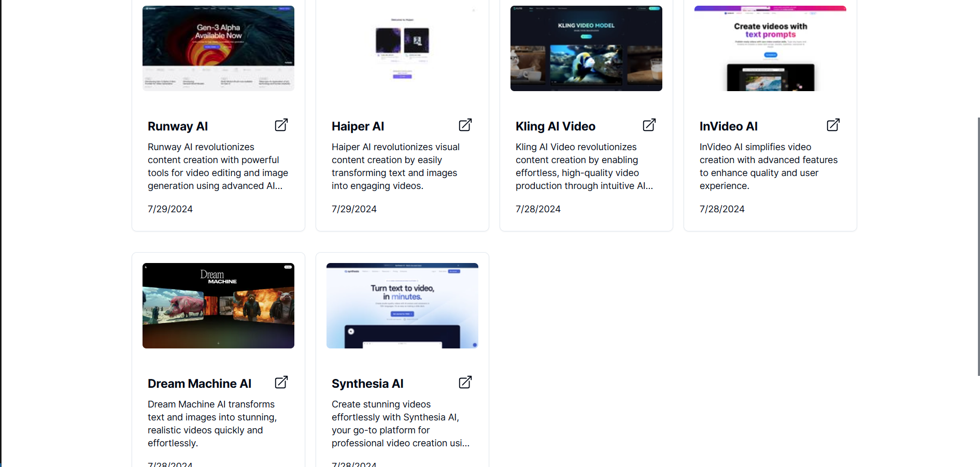Click the 7/28/2024 date on Kling AI Video card
980x467 pixels.
pyautogui.click(x=538, y=209)
